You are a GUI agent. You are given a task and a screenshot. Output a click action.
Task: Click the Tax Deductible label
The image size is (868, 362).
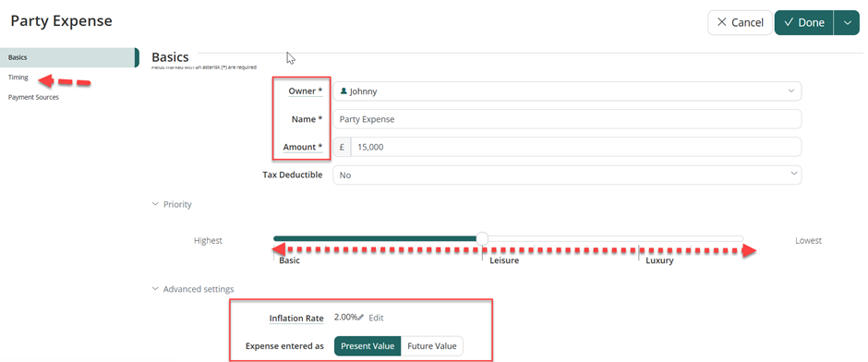[293, 175]
